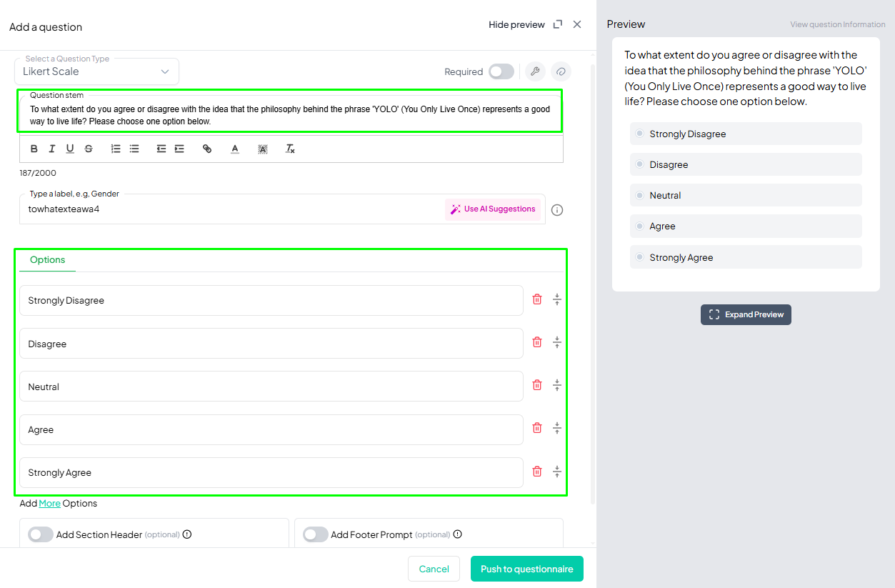895x588 pixels.
Task: Click the reorder handle for the Disagree option
Action: tap(557, 343)
